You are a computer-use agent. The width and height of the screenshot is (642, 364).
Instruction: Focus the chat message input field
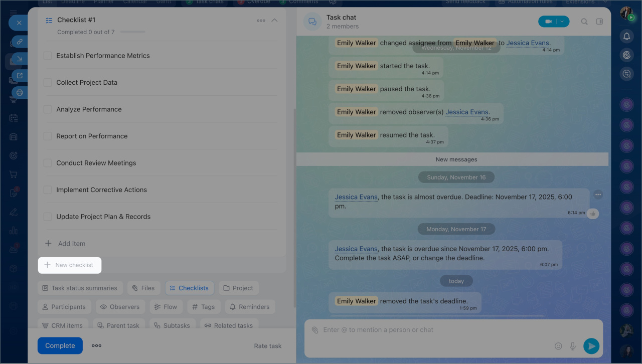[x=431, y=330]
